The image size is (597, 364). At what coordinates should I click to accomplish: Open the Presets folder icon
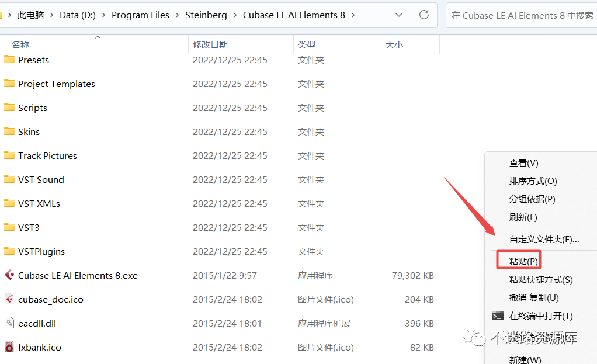pyautogui.click(x=9, y=60)
